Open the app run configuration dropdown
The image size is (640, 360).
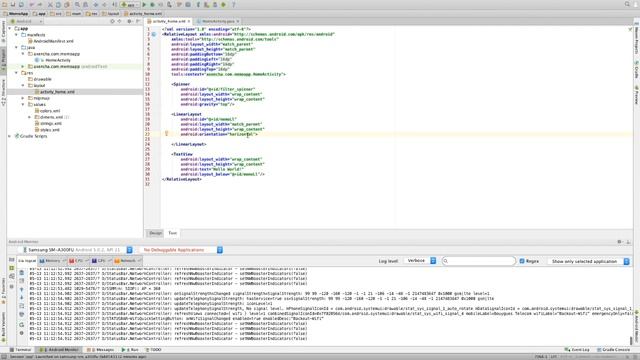point(129,4)
